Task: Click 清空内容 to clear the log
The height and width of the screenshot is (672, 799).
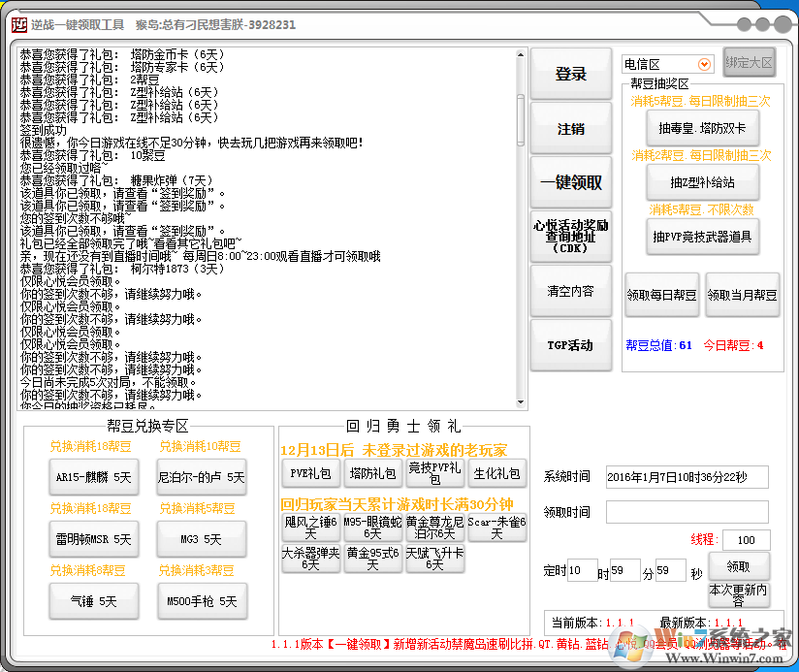Action: point(570,290)
